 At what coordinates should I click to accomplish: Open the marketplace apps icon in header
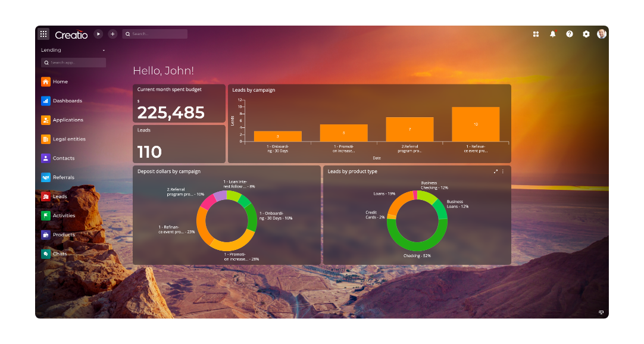point(536,34)
